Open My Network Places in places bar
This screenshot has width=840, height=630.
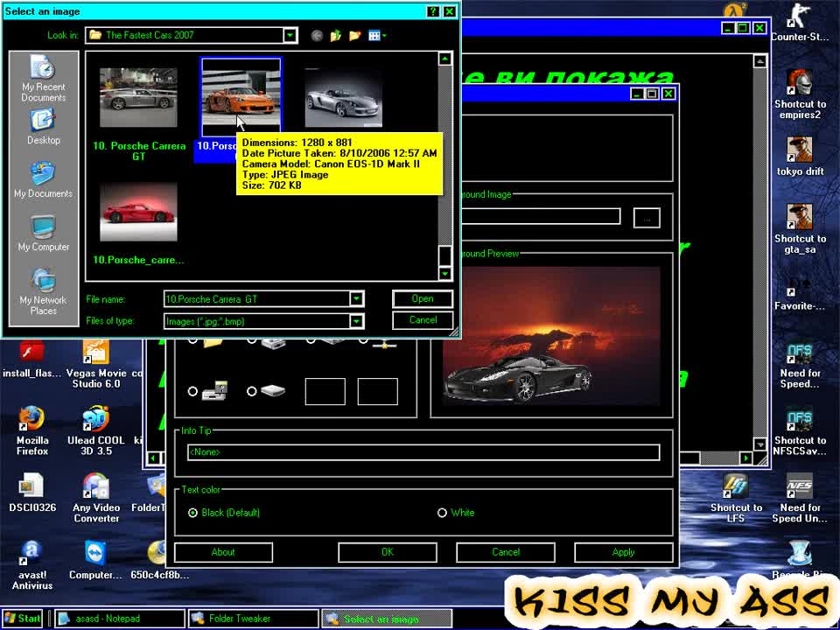click(44, 292)
